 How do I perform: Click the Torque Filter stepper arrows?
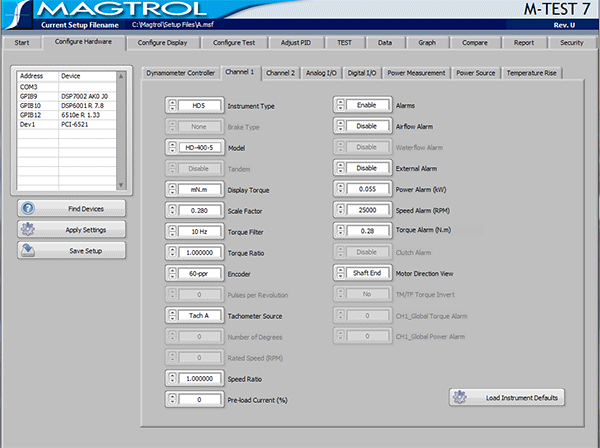click(x=173, y=231)
